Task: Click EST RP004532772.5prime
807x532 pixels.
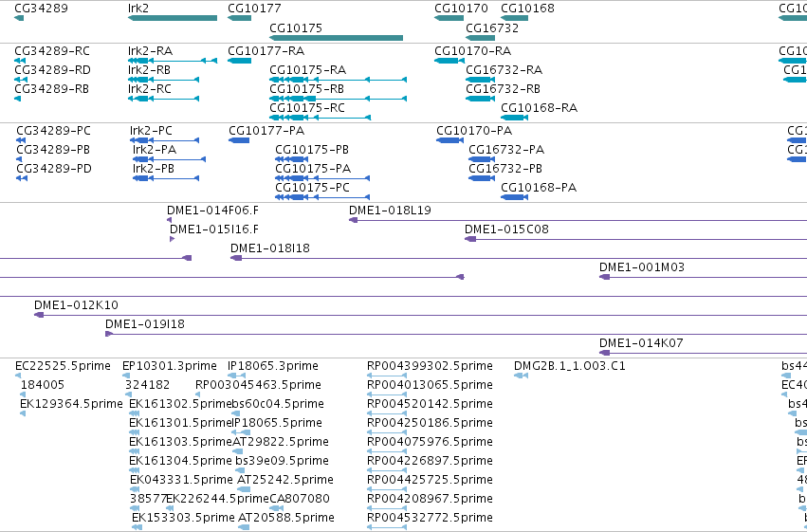Action: (x=387, y=528)
